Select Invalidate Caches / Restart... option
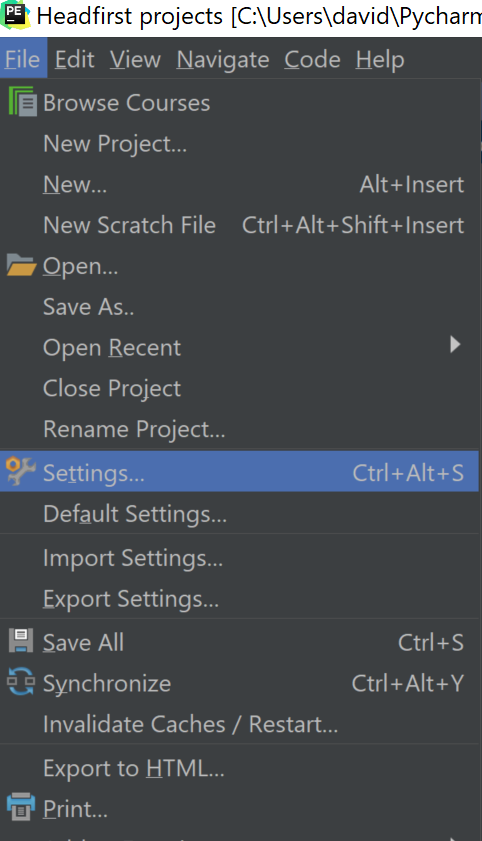482x841 pixels. [239, 724]
